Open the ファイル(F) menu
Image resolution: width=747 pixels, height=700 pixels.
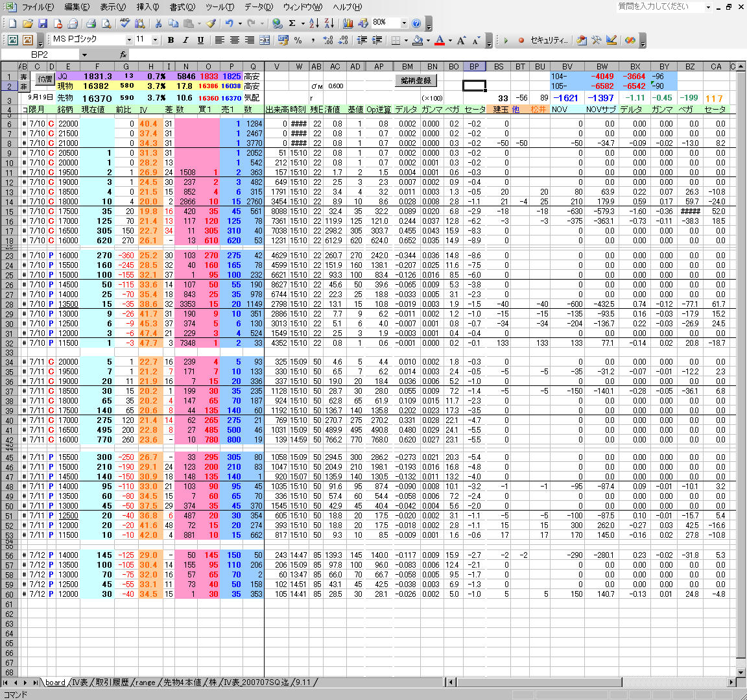[x=38, y=6]
